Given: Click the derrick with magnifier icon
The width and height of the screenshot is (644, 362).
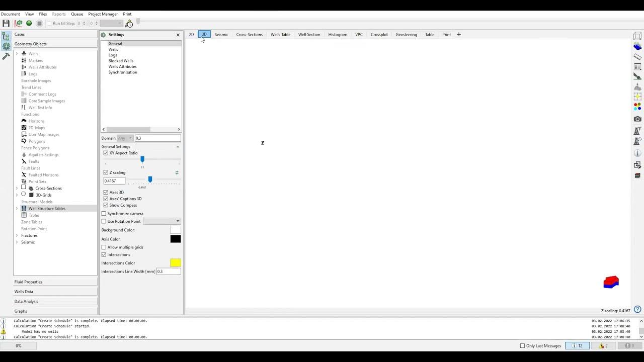Looking at the screenshot, I should point(637,141).
